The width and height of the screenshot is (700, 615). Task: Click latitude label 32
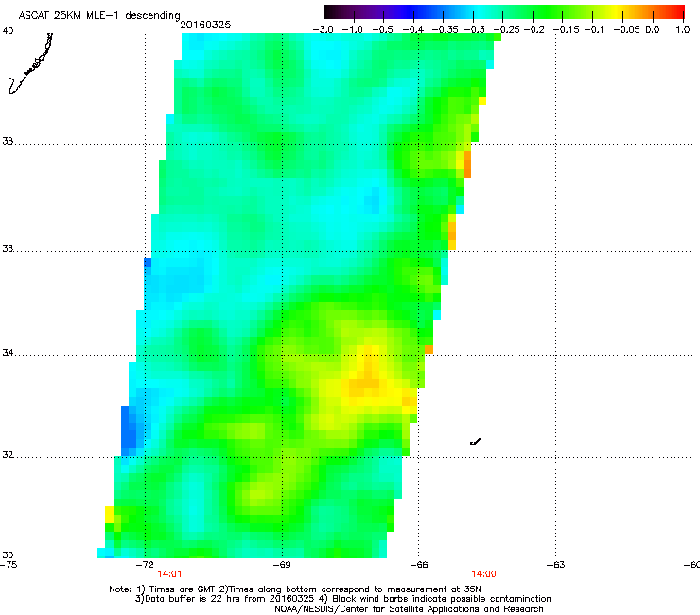[x=8, y=455]
